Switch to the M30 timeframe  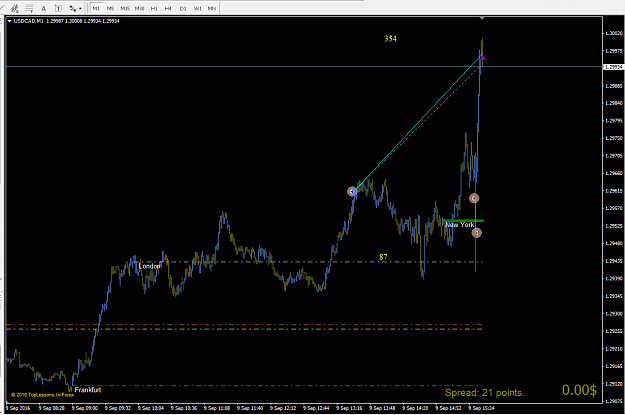(140, 8)
